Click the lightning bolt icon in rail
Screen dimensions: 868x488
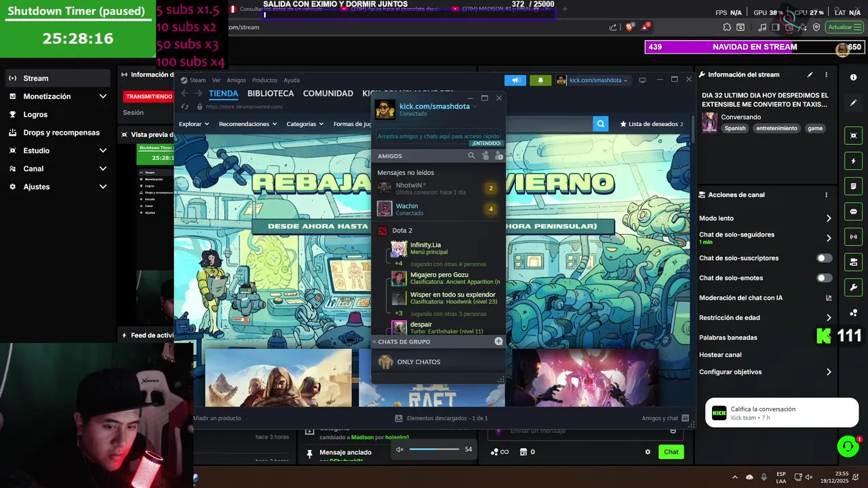point(853,161)
